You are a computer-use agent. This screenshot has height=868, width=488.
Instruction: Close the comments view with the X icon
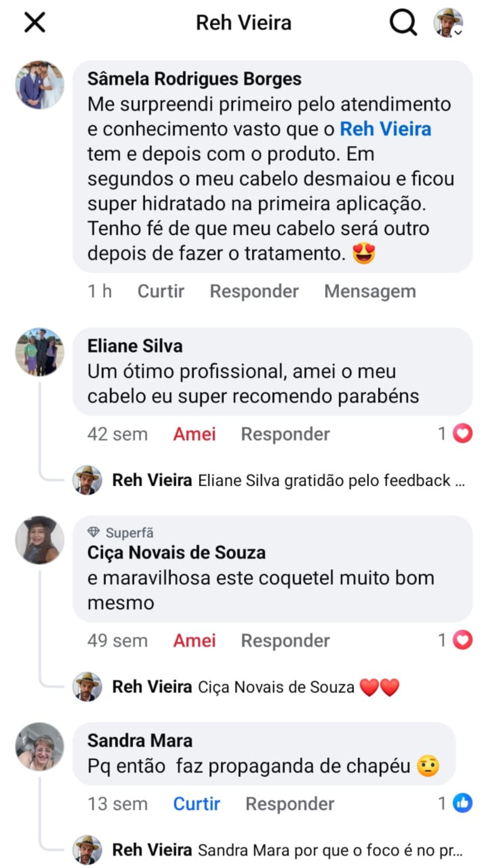coord(35,22)
